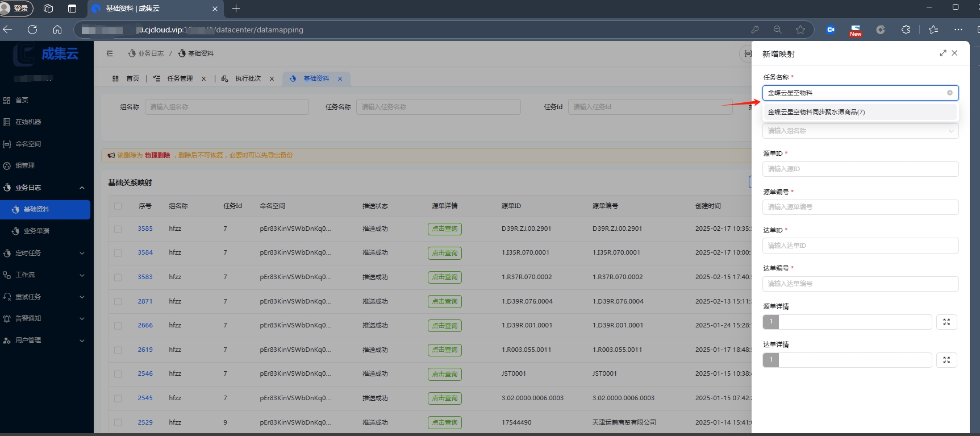
Task: Open the browser three-dot settings menu
Action: (x=958, y=30)
